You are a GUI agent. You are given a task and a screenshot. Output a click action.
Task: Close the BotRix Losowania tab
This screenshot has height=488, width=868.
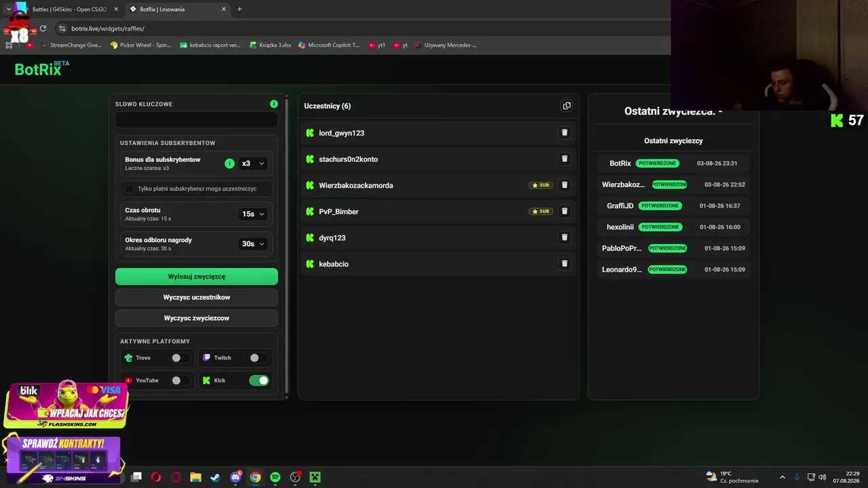pos(224,9)
